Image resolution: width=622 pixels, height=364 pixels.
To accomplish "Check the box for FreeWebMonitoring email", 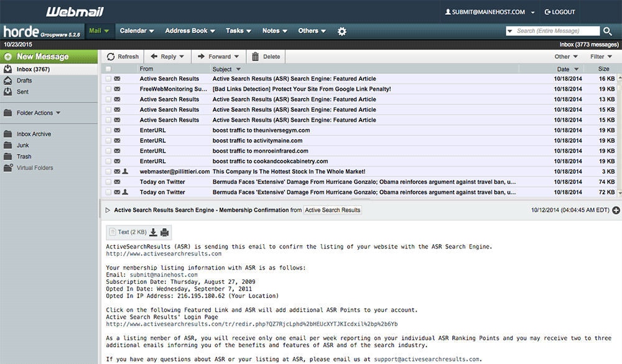I will (x=108, y=89).
